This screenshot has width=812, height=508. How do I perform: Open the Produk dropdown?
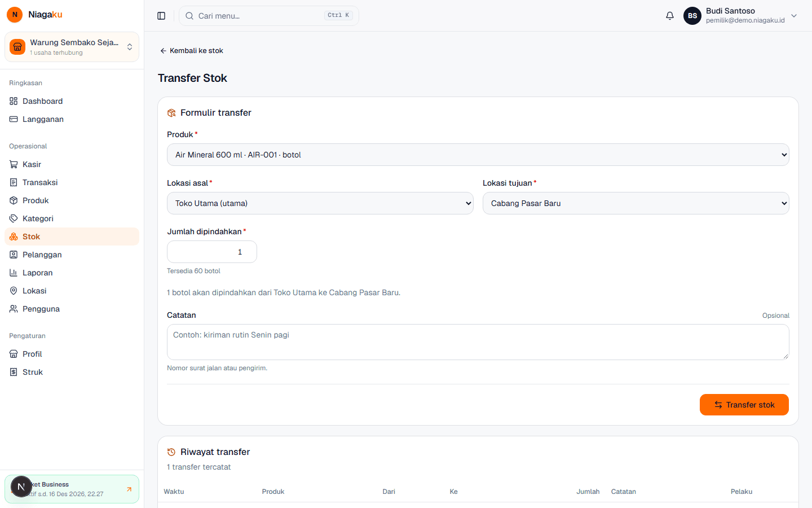(x=478, y=155)
